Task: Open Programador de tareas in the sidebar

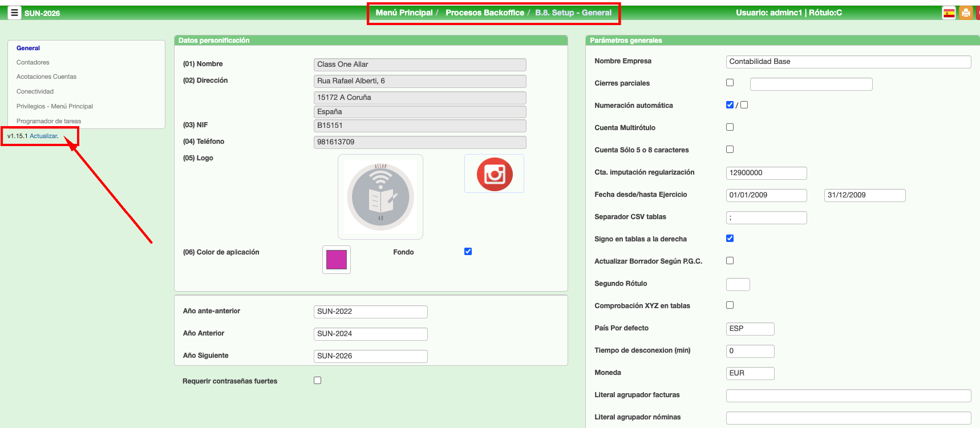Action: pos(48,121)
